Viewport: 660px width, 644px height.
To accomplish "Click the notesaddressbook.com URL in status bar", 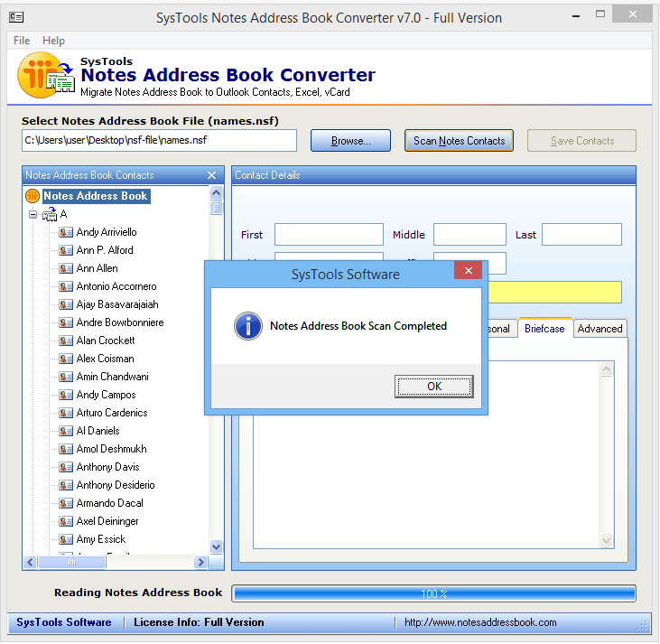I will click(480, 622).
